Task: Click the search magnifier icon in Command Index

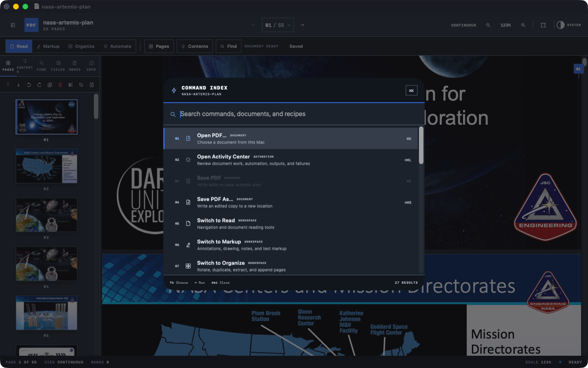Action: tap(173, 114)
